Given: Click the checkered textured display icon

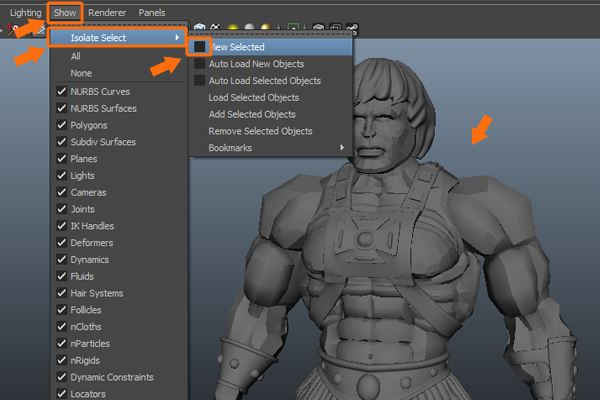Looking at the screenshot, I should point(215,27).
